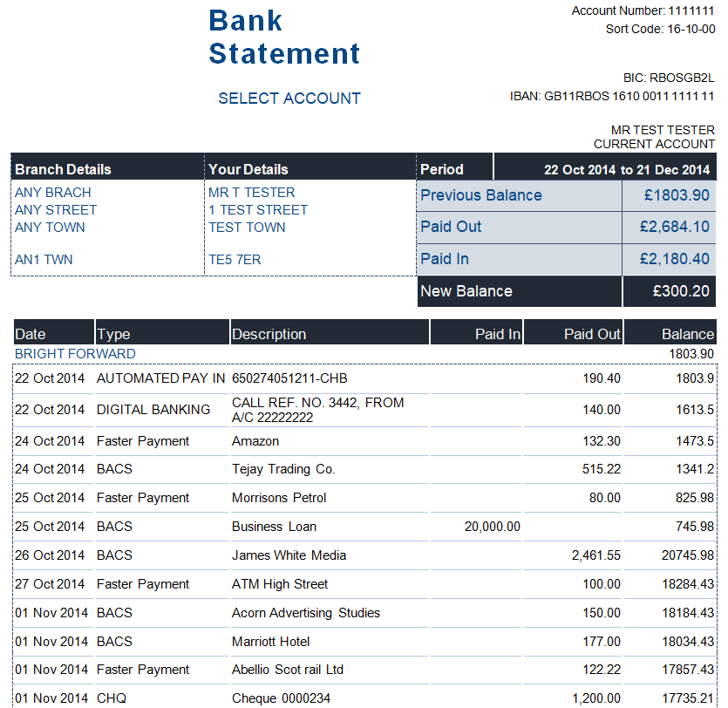Click the Your Details header
The image size is (728, 708).
pos(248,169)
